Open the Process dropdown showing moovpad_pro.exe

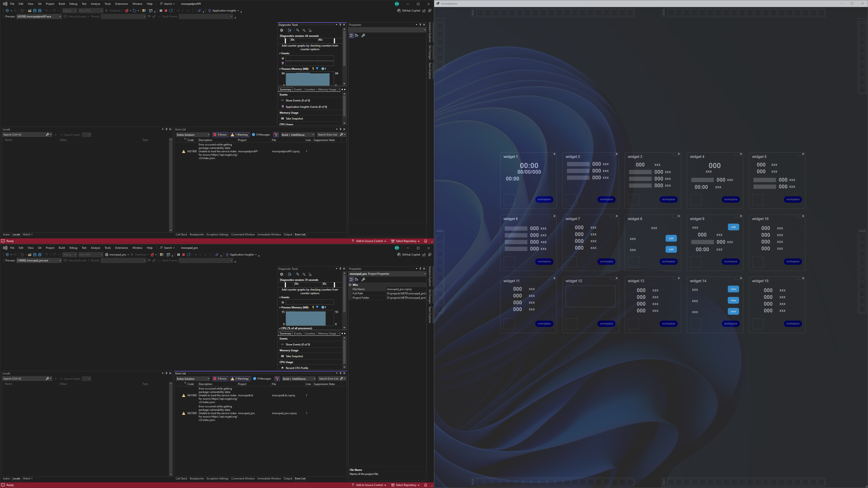[x=39, y=261]
